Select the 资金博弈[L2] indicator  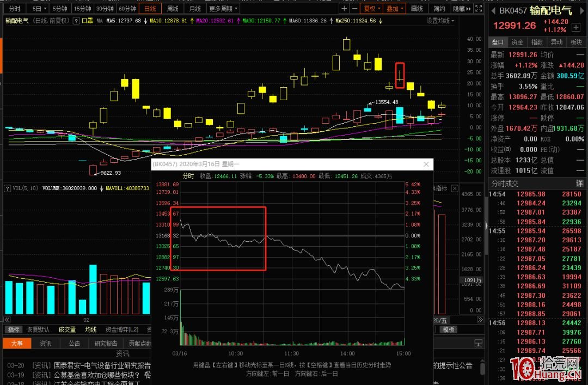pos(122,329)
